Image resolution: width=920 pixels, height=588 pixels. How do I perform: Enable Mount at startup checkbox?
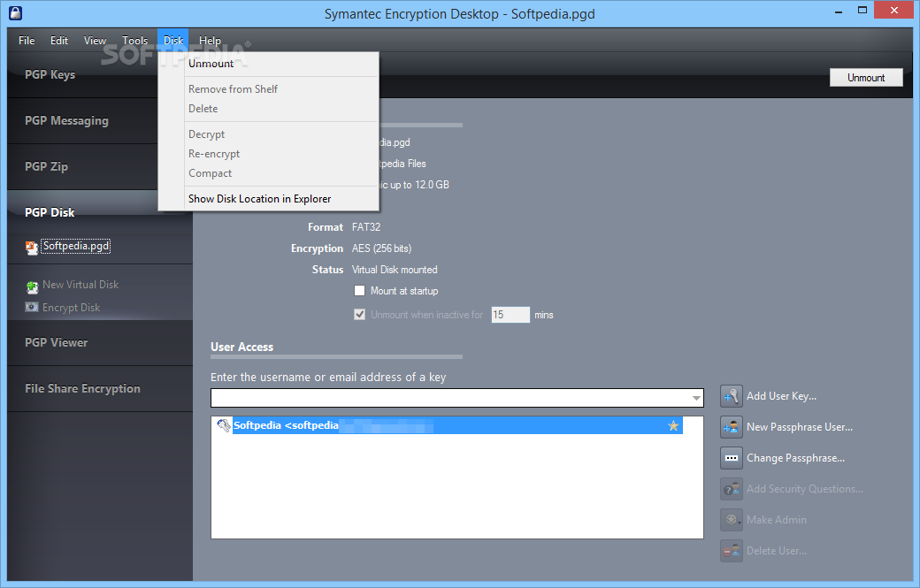[x=360, y=291]
